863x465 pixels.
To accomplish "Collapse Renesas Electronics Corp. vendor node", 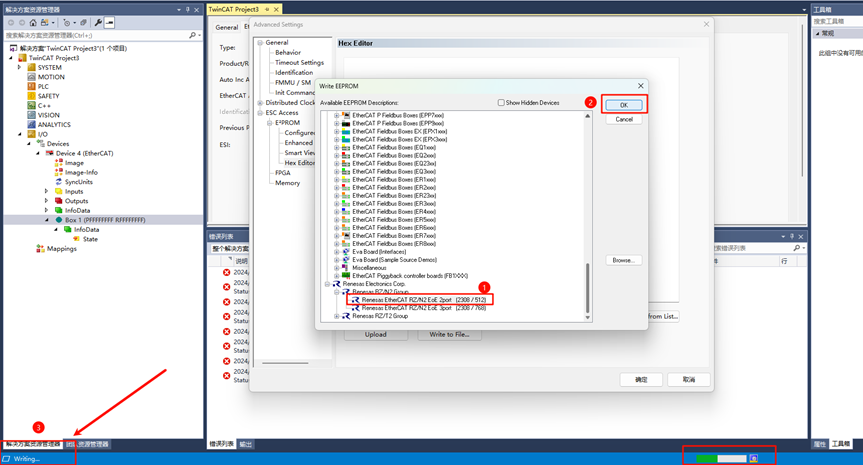I will click(x=327, y=284).
